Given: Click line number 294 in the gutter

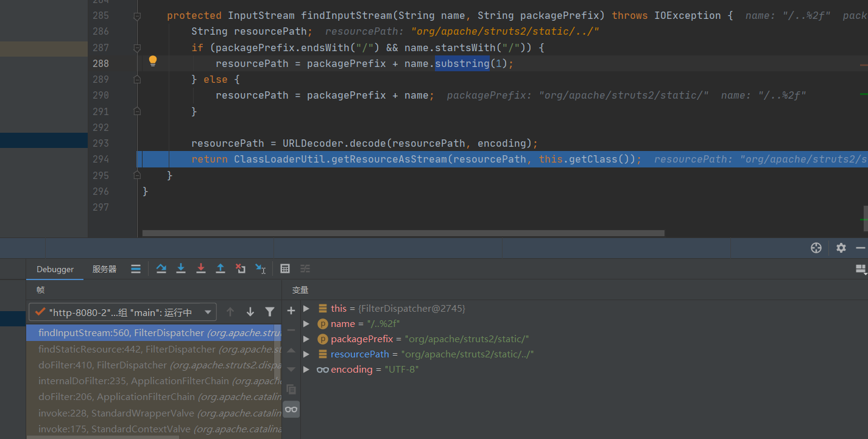Looking at the screenshot, I should (101, 160).
